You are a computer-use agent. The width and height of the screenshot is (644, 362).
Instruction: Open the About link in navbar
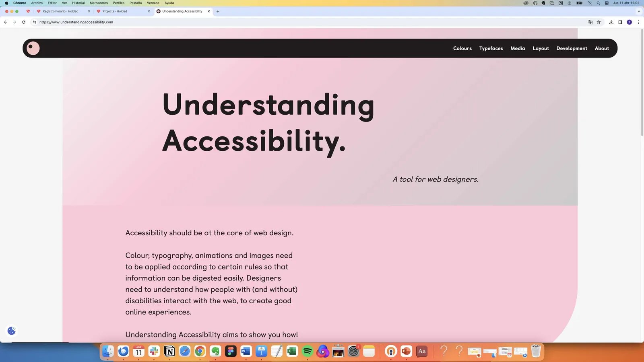click(x=602, y=48)
